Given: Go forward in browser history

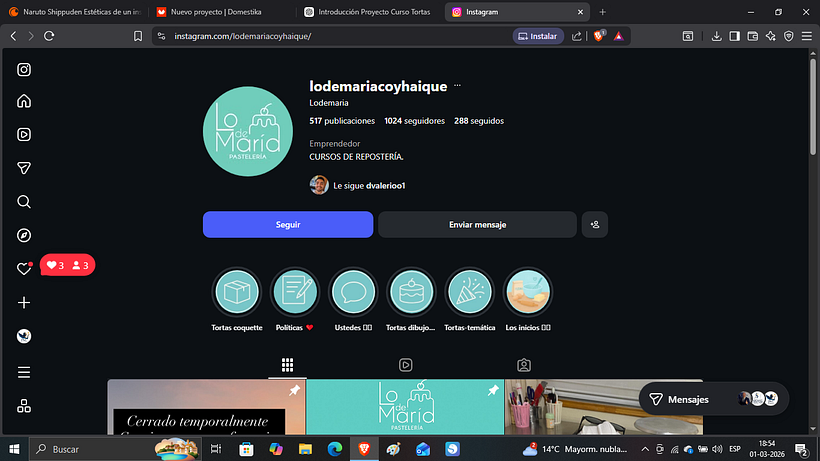Looking at the screenshot, I should click(31, 36).
